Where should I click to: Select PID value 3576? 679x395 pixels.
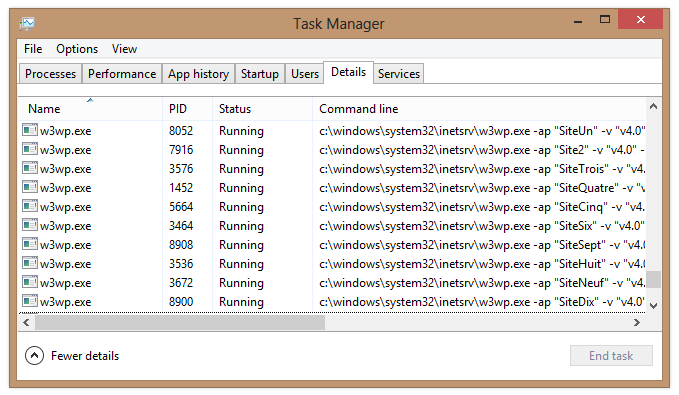(x=181, y=169)
